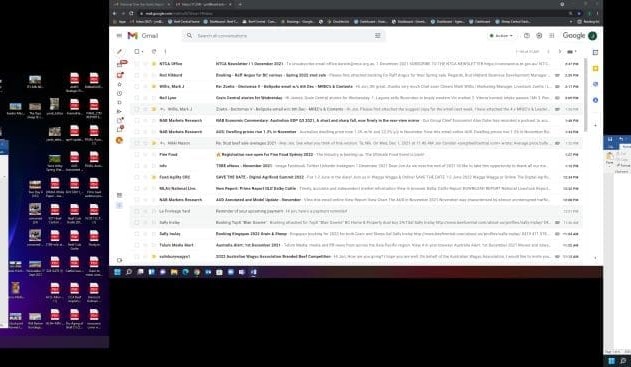Screen dimensions: 631x367
Task: Open Gmail main menu hamburger icon
Action: [119, 36]
